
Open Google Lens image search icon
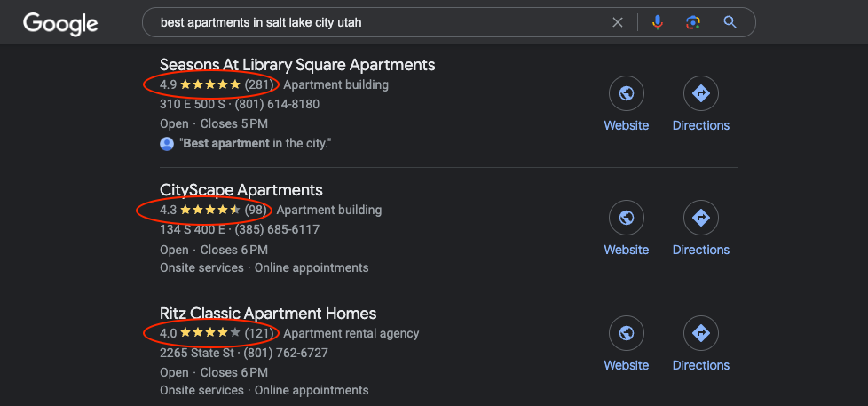point(693,22)
